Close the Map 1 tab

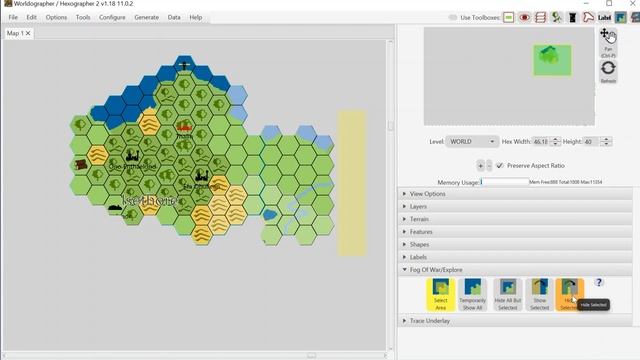tap(28, 33)
